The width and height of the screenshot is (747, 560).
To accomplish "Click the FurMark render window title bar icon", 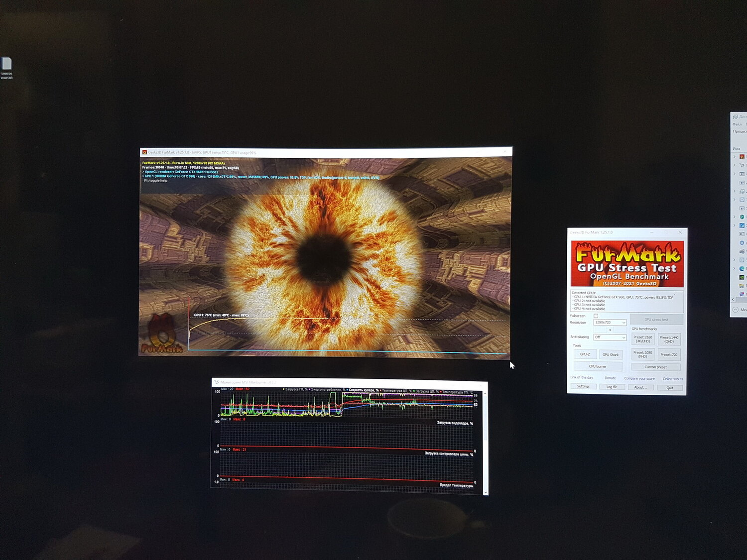I will click(144, 152).
